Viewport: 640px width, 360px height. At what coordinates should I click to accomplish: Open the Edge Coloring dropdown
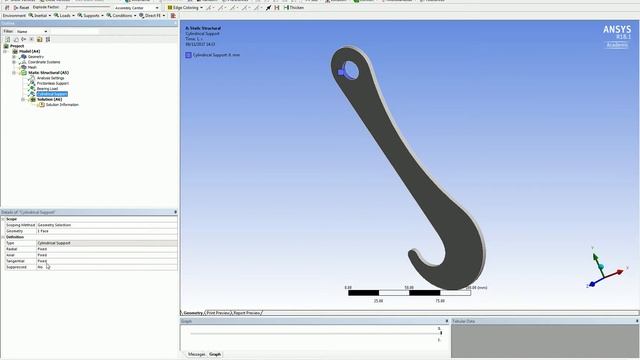click(x=185, y=8)
